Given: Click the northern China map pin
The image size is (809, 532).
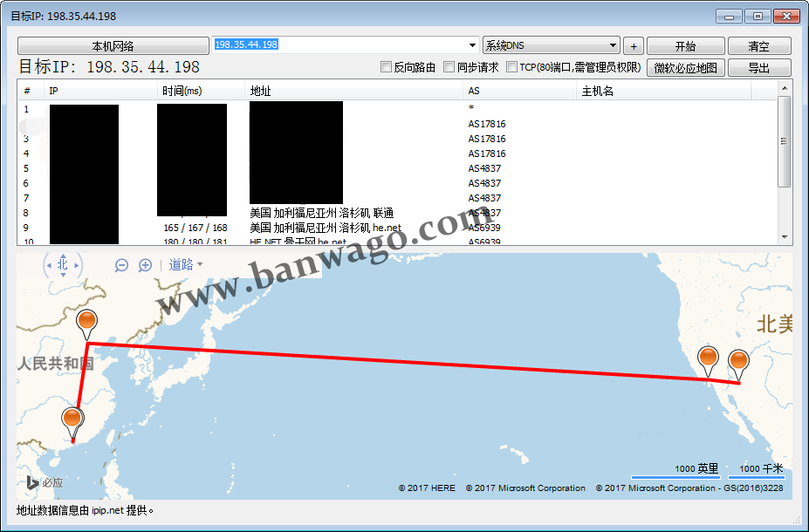Looking at the screenshot, I should pyautogui.click(x=87, y=322).
